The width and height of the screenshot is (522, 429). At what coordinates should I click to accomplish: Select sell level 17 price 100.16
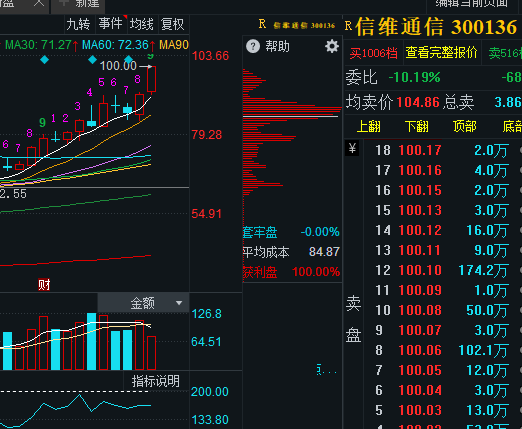point(420,170)
